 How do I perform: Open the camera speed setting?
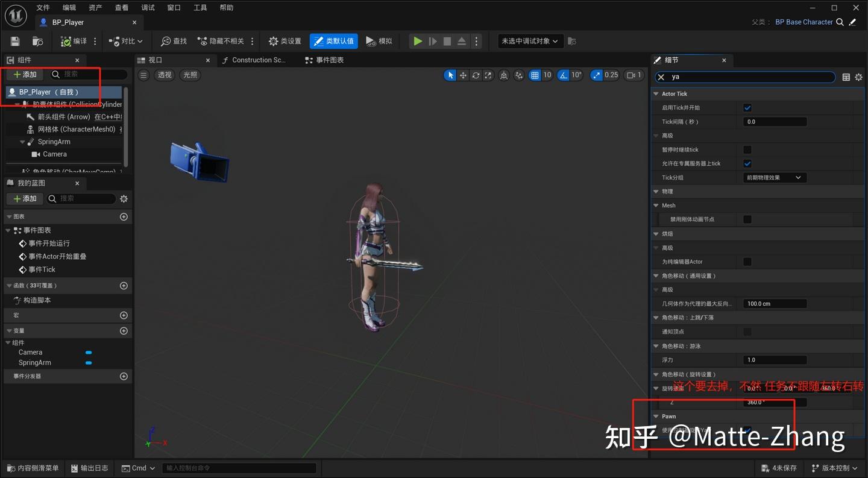tap(633, 75)
